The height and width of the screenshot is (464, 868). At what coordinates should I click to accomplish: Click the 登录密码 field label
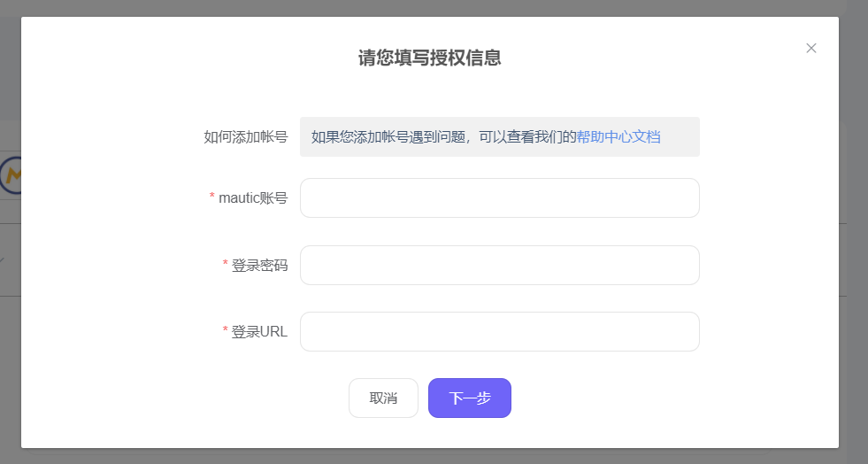tap(259, 266)
